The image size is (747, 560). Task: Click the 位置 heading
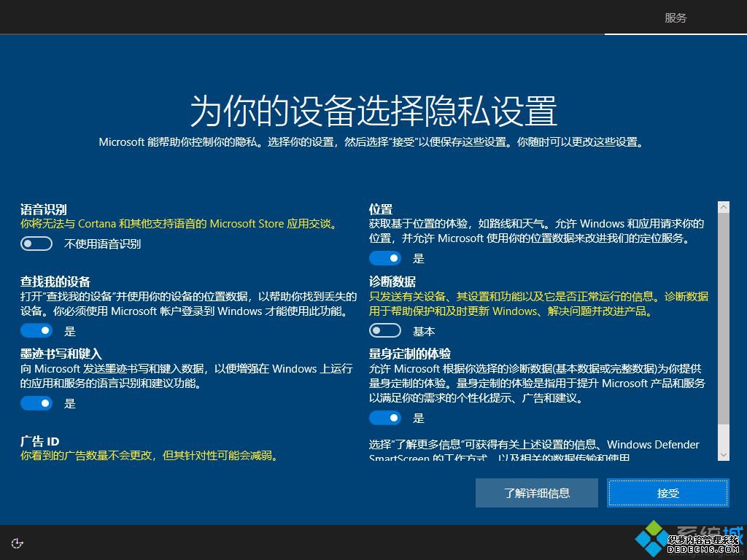coord(381,209)
